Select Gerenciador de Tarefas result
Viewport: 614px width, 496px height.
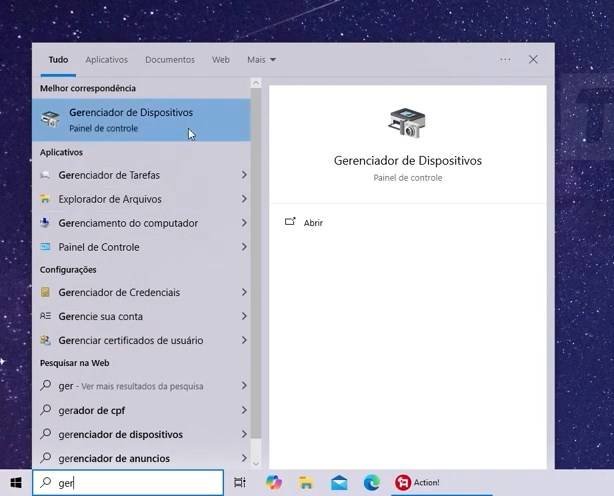pos(141,175)
